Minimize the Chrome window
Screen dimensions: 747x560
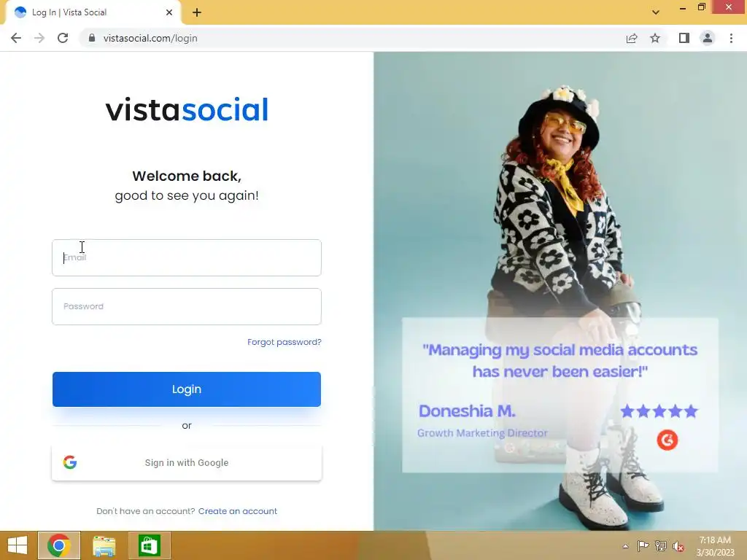click(x=683, y=7)
